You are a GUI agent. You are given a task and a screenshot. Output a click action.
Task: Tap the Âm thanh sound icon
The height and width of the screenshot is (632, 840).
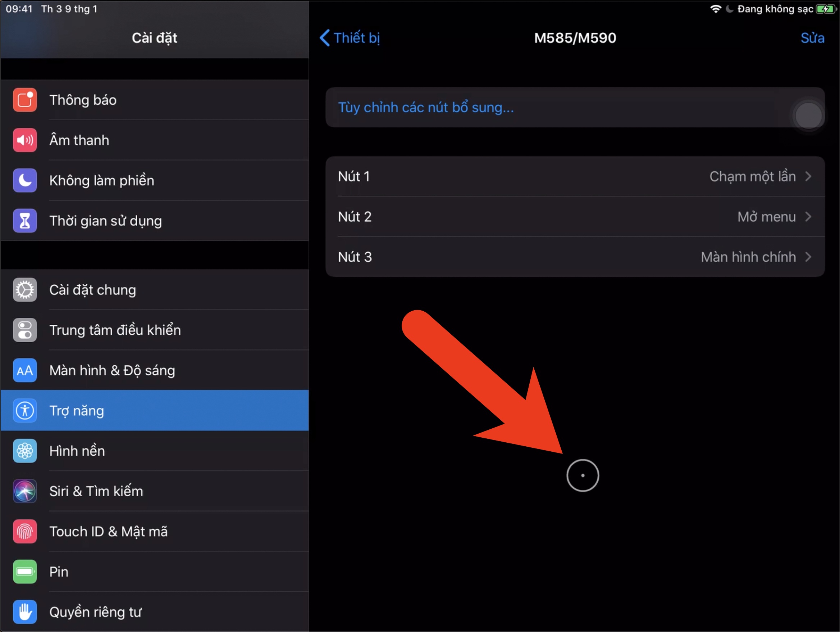click(25, 140)
